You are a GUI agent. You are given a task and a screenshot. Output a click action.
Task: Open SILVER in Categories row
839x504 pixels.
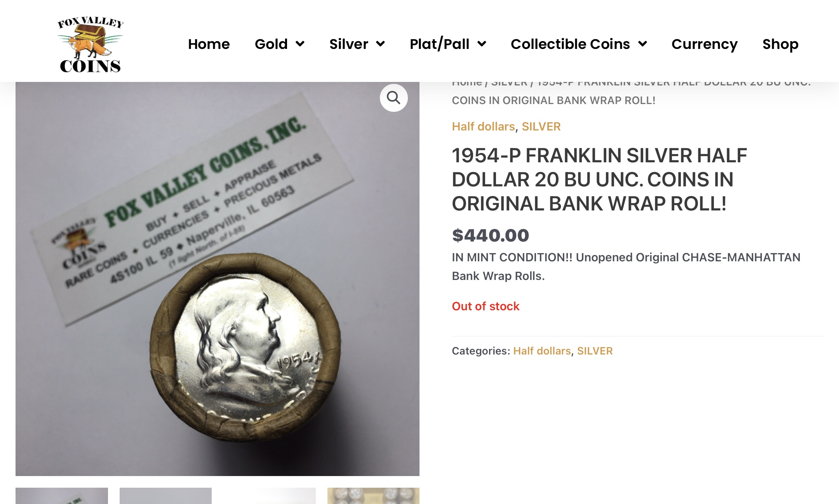(595, 351)
